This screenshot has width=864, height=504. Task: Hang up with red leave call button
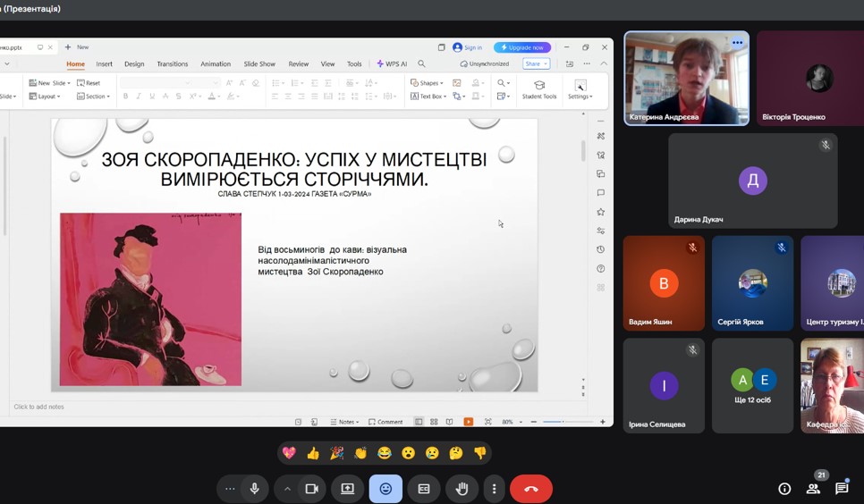[x=530, y=489]
